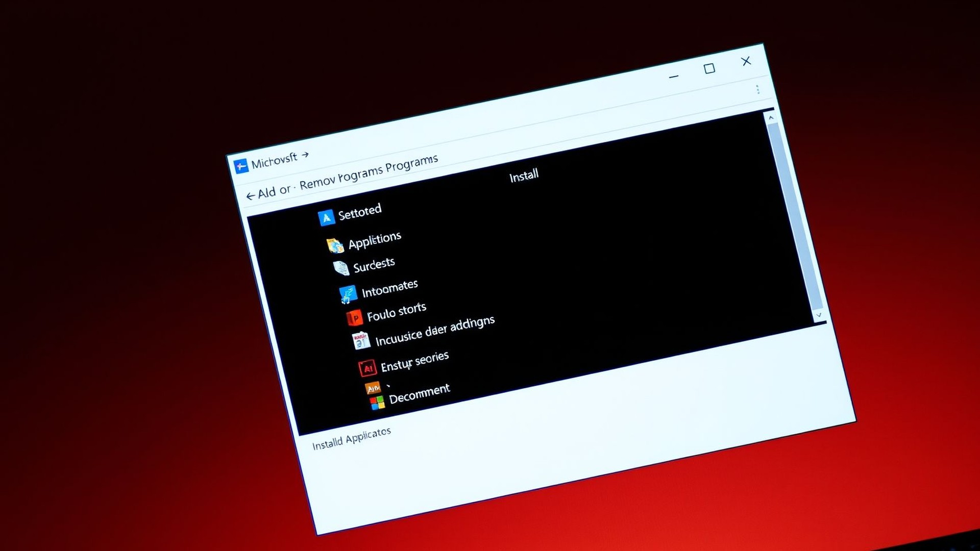Select the orange Adobe icon above Decomment
This screenshot has width=980, height=551.
click(x=373, y=388)
